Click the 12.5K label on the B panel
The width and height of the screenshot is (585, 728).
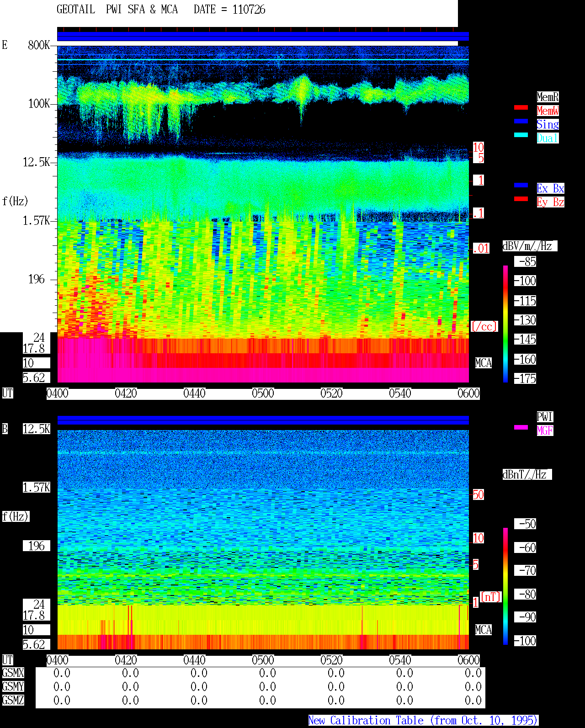37,429
